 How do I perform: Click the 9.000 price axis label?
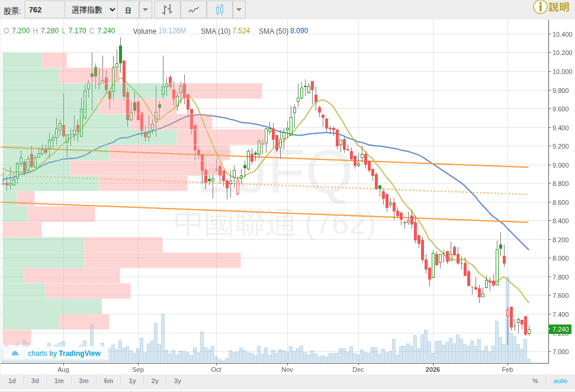click(x=561, y=165)
